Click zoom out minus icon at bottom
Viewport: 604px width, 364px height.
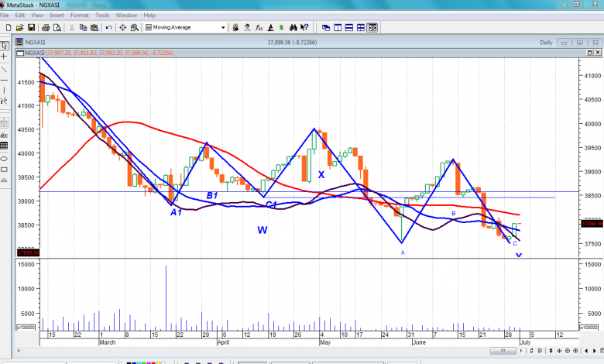click(568, 351)
